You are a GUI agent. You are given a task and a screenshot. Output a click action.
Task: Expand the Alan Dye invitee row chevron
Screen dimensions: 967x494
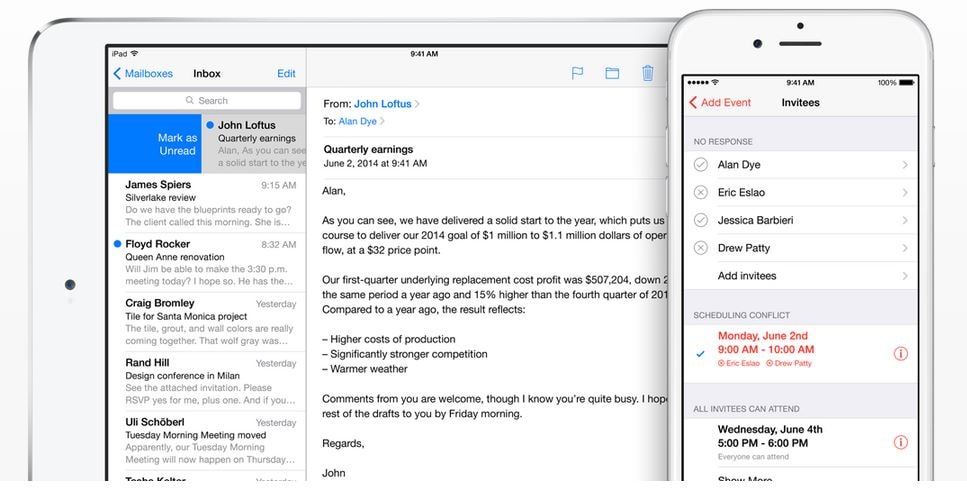click(904, 165)
